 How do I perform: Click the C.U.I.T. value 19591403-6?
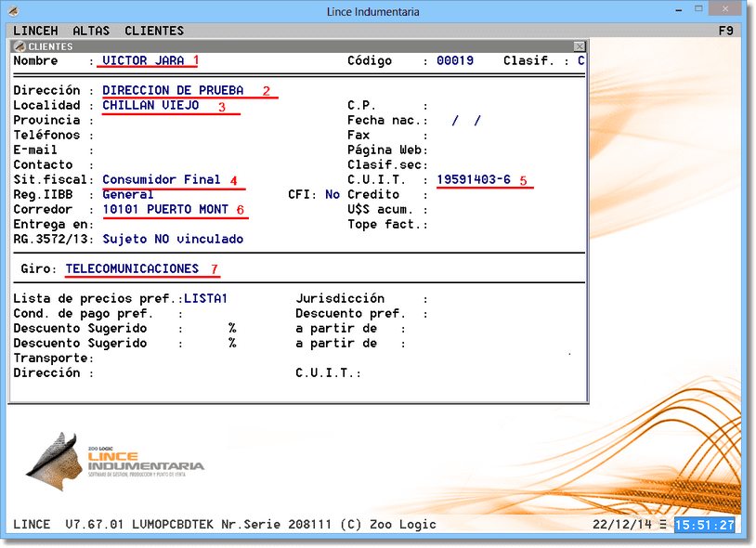coord(474,179)
